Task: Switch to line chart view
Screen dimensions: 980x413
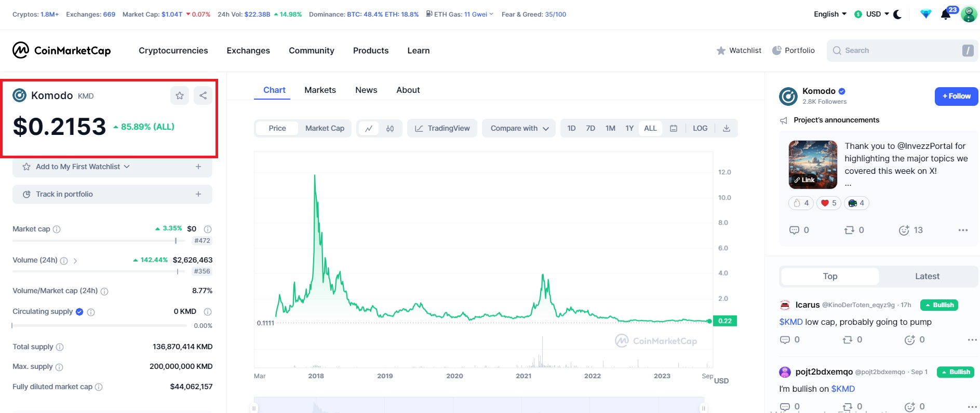Action: click(369, 129)
